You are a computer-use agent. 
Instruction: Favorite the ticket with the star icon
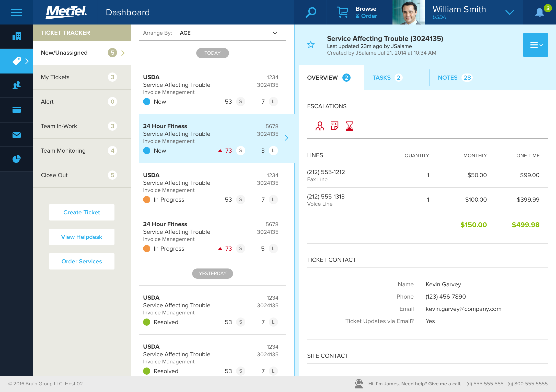coord(311,45)
